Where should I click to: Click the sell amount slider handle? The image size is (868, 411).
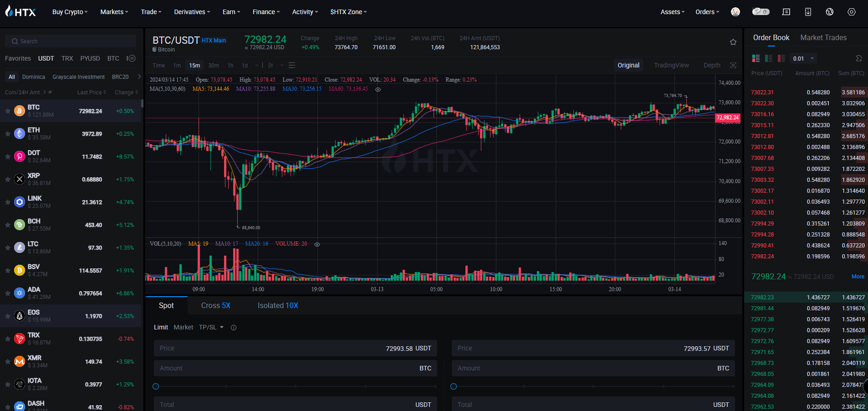tap(454, 386)
